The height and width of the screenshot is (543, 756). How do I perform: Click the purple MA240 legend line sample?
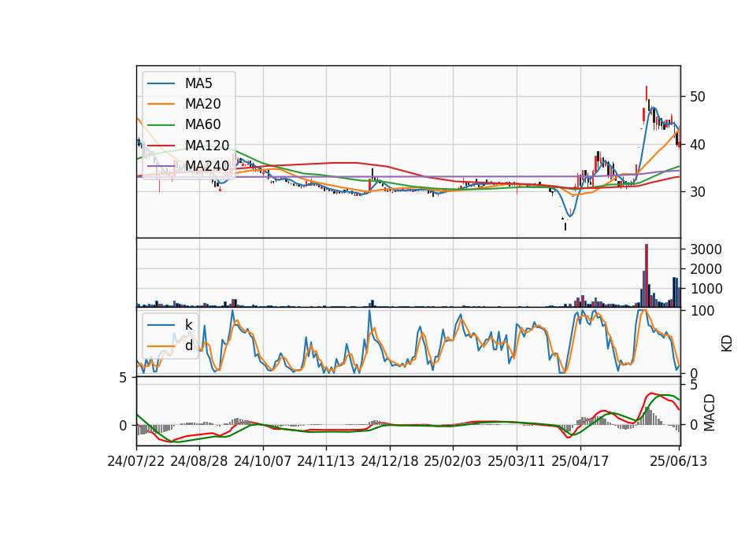tap(161, 167)
